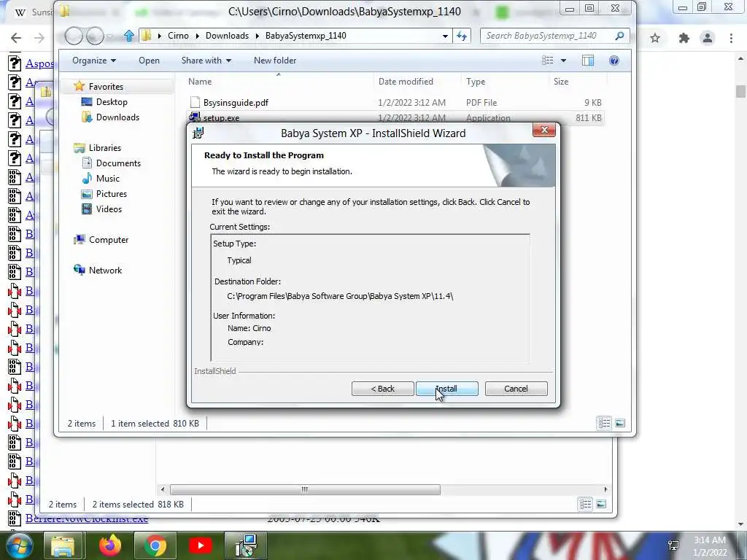Screen dimensions: 747x560
Task: Open the Music library
Action: coord(108,178)
